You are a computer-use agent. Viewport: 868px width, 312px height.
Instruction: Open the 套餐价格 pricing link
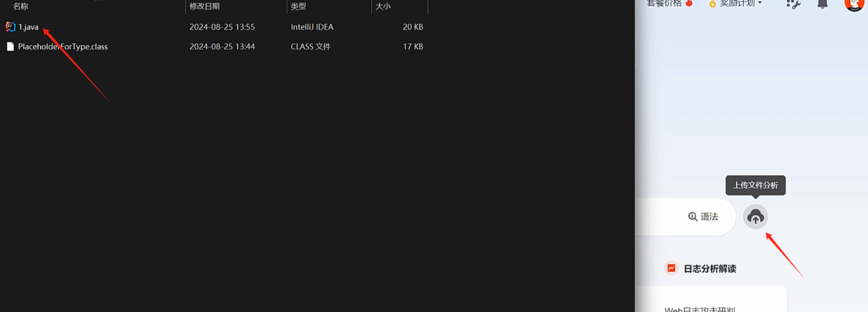(x=664, y=3)
